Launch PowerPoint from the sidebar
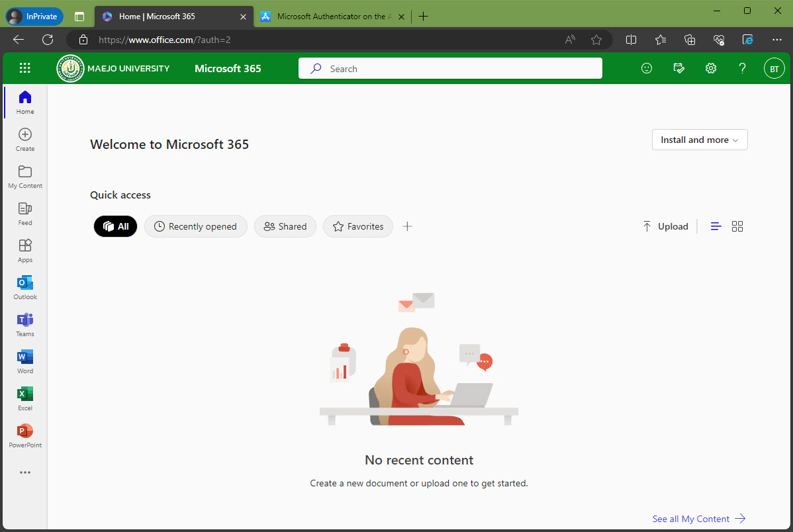 click(x=25, y=435)
